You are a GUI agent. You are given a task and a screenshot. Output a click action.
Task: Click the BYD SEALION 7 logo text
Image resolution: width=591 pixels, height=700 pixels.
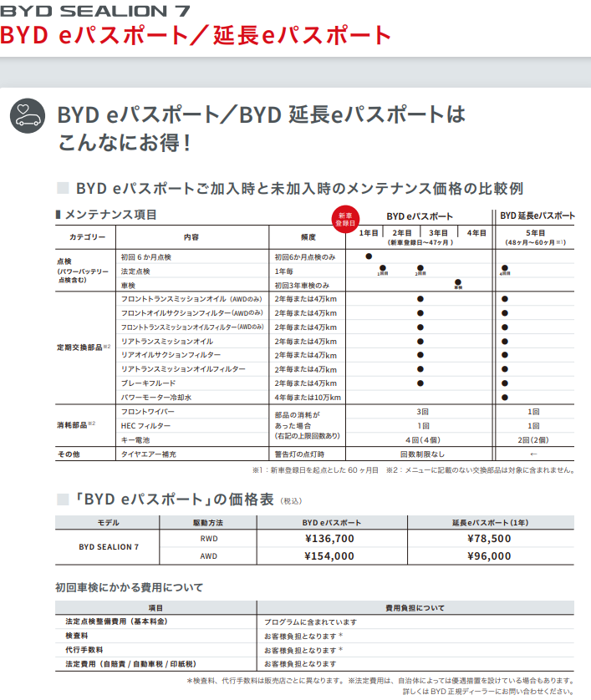(95, 11)
